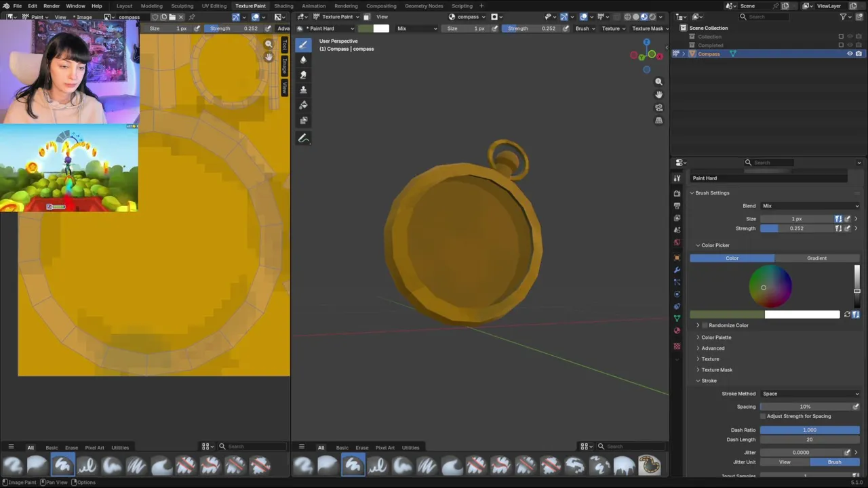The width and height of the screenshot is (868, 488).
Task: Switch orthographic/perspective grid icon
Action: click(658, 120)
